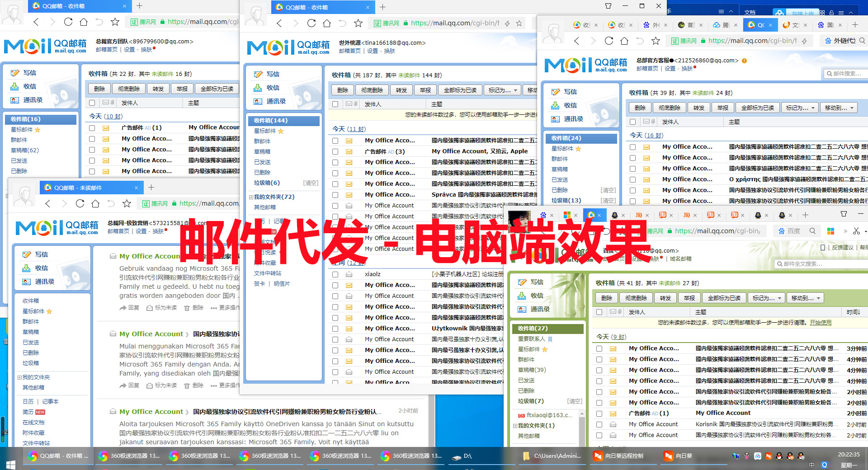Viewport: 868px width, 470px height.
Task: Click orange info icon beside 212526860 email address
Action: pyautogui.click(x=744, y=61)
